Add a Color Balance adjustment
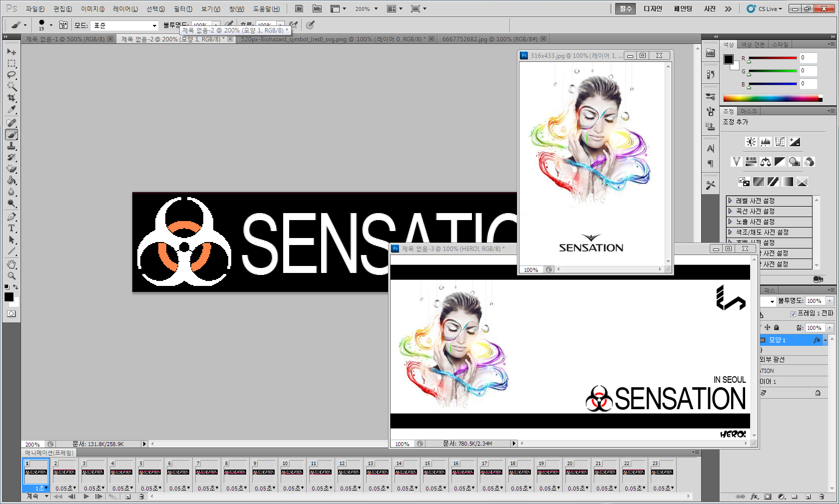The image size is (839, 504). [x=766, y=162]
